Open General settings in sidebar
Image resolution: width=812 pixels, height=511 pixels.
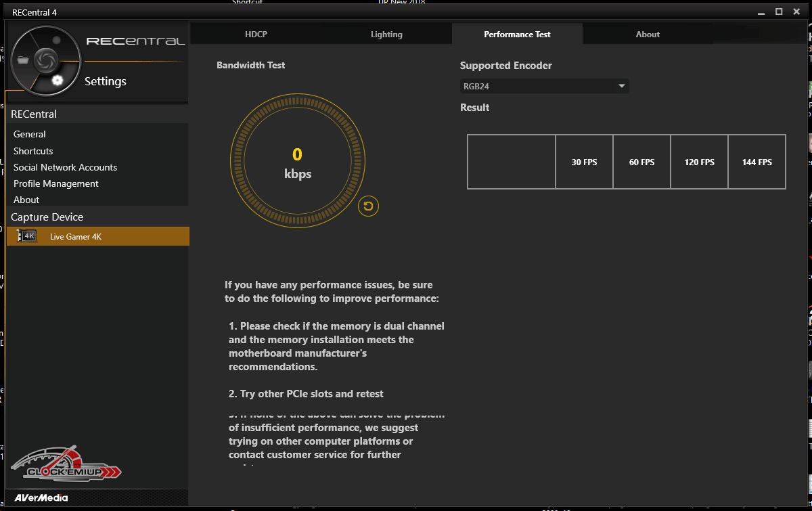pos(30,134)
